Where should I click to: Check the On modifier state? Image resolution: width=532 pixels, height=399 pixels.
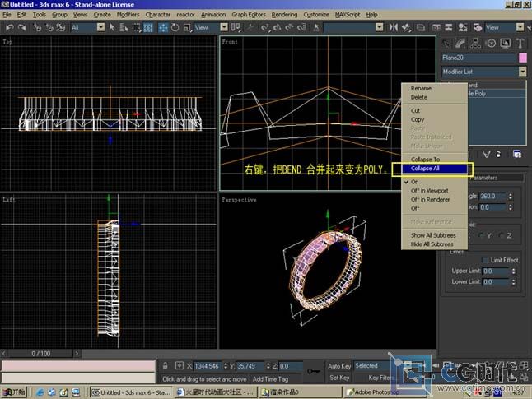click(x=414, y=182)
